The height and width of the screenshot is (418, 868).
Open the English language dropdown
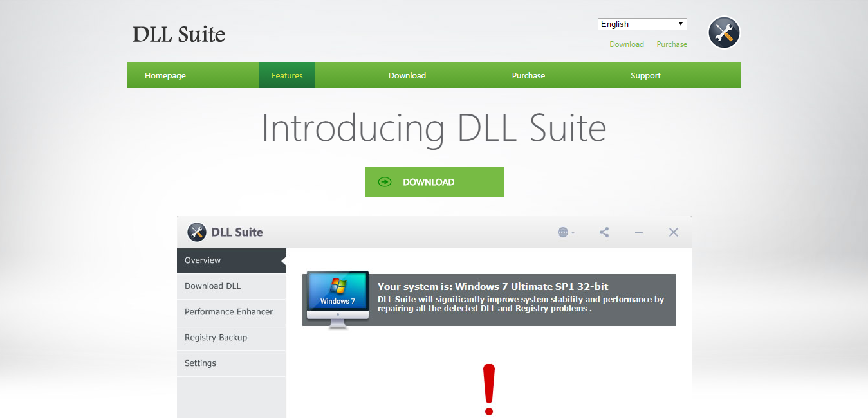642,24
